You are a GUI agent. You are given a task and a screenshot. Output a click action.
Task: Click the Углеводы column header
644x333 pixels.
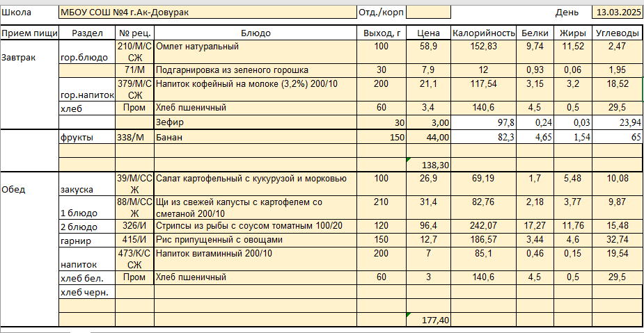[617, 33]
